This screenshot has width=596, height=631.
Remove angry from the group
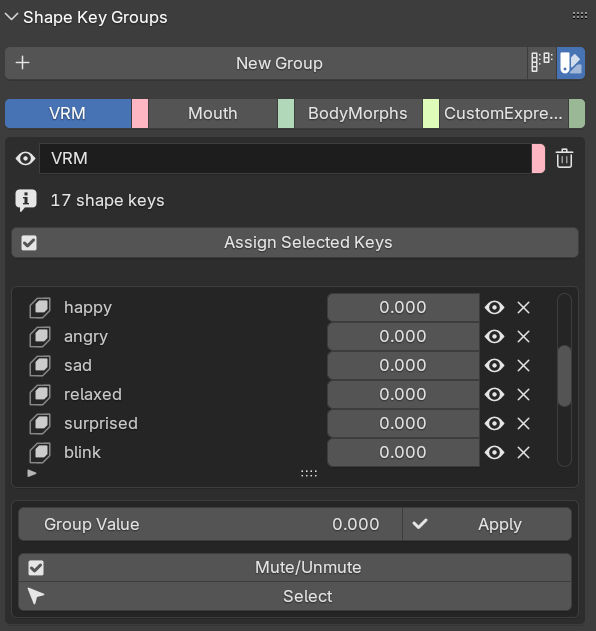coord(523,336)
